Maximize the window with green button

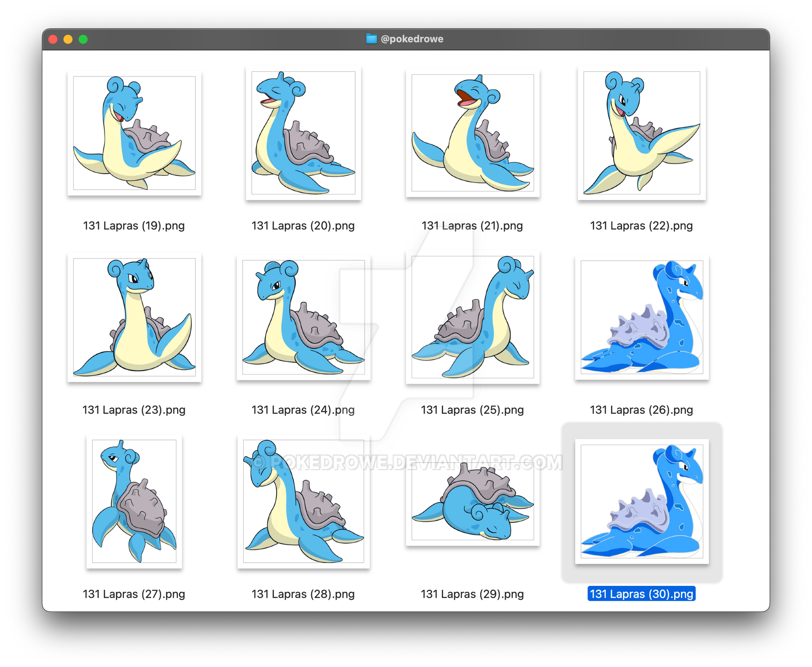pos(83,39)
